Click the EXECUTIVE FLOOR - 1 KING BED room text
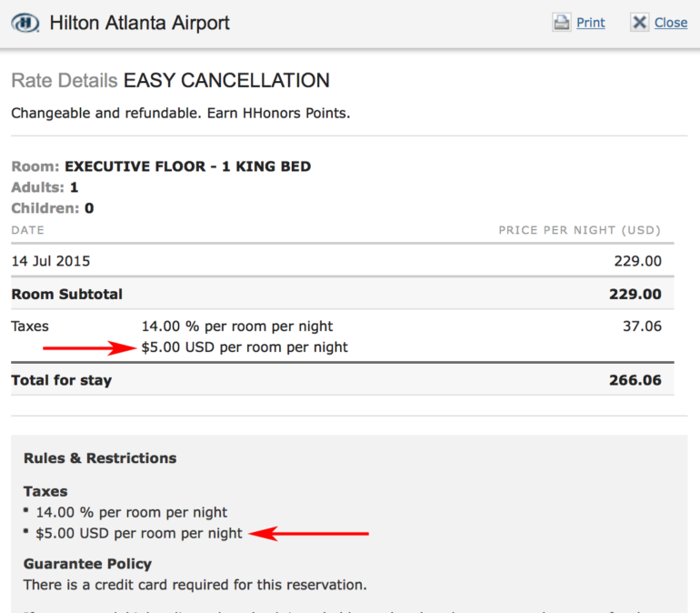Screen dimensions: 700x613 click(x=187, y=166)
